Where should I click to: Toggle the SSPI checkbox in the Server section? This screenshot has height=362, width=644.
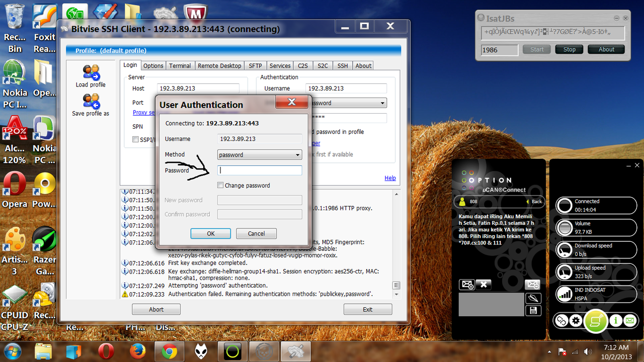tap(135, 139)
